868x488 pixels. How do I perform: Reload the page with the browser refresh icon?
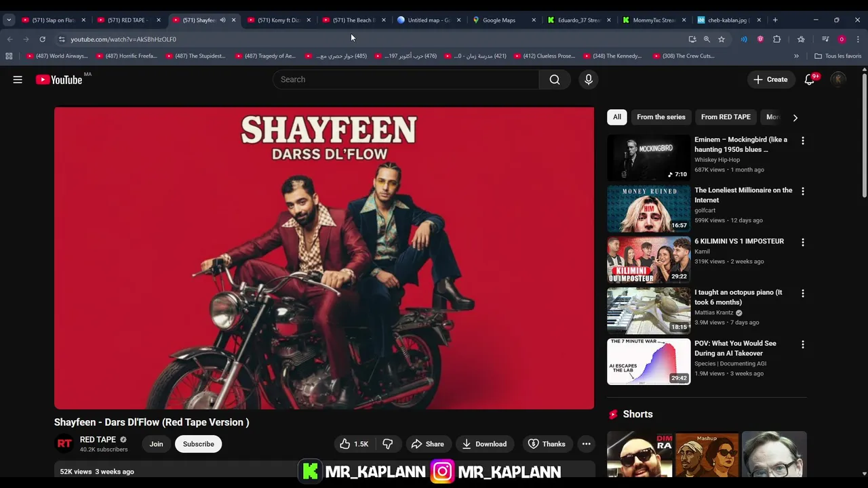(x=42, y=39)
